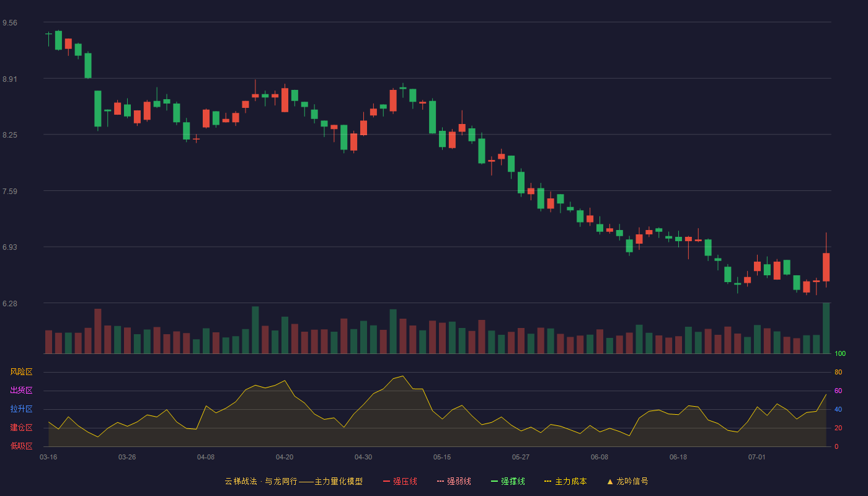Click the tallest green volume bar at far right
This screenshot has width=868, height=496.
pos(826,328)
